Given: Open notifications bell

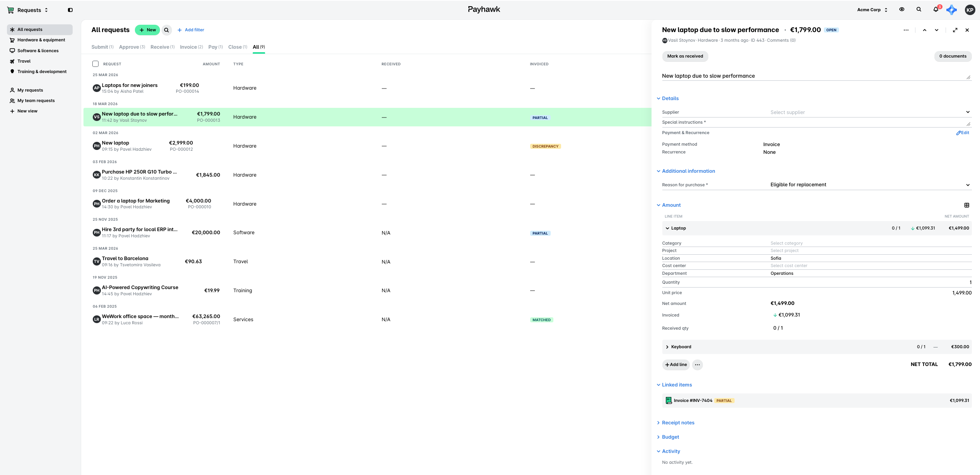Looking at the screenshot, I should point(936,10).
